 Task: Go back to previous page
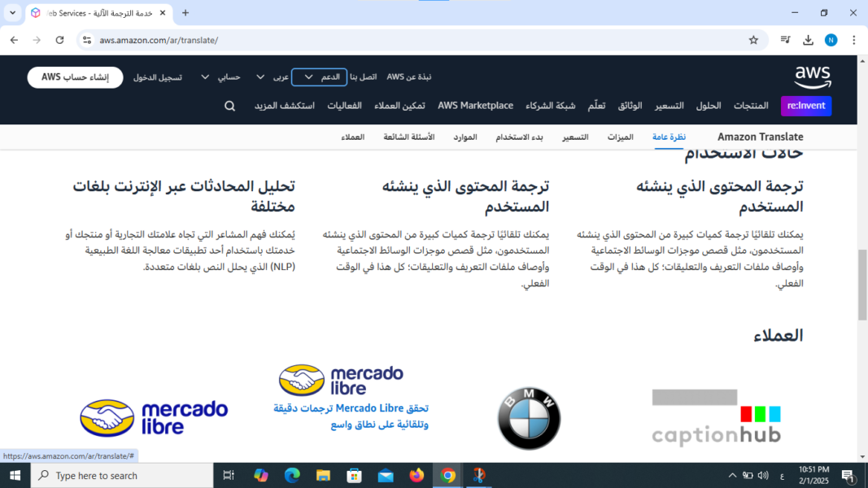15,40
